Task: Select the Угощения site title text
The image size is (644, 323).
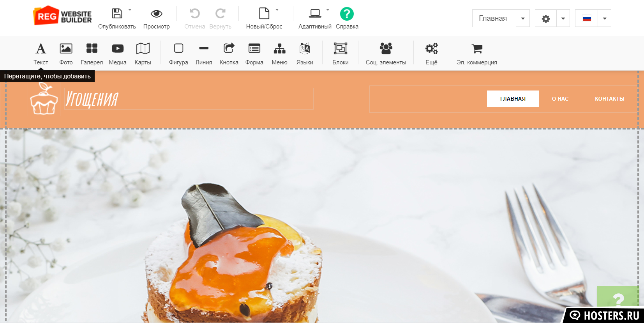Action: (x=92, y=99)
